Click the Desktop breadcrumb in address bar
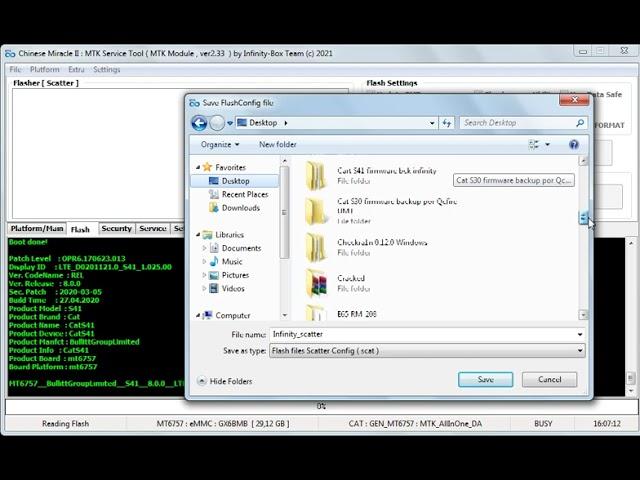This screenshot has height=480, width=640. point(263,123)
